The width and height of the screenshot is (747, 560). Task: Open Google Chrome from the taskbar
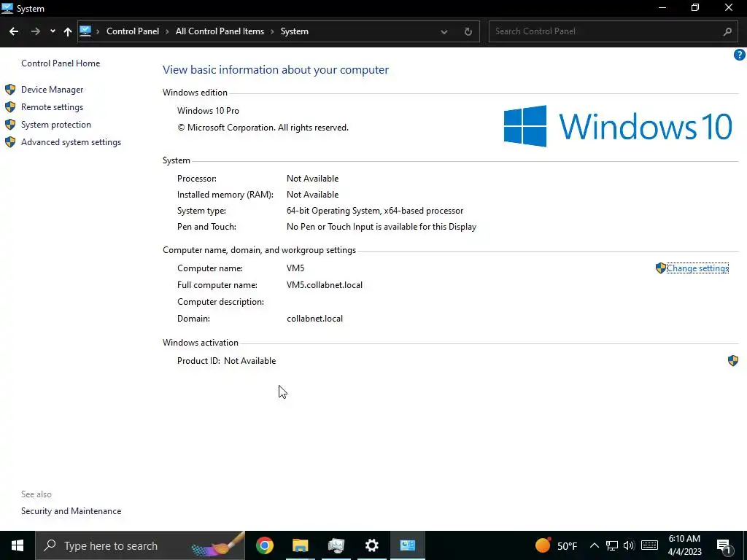pyautogui.click(x=264, y=545)
